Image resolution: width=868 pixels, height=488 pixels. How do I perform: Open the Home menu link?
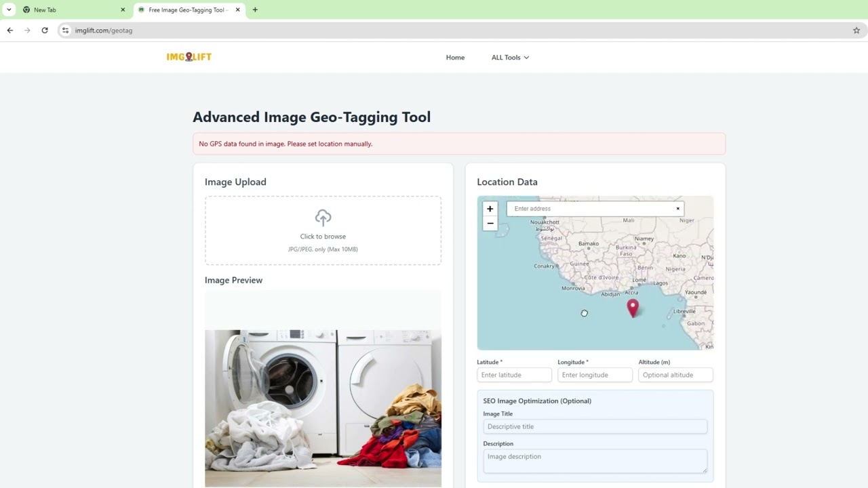coord(455,58)
